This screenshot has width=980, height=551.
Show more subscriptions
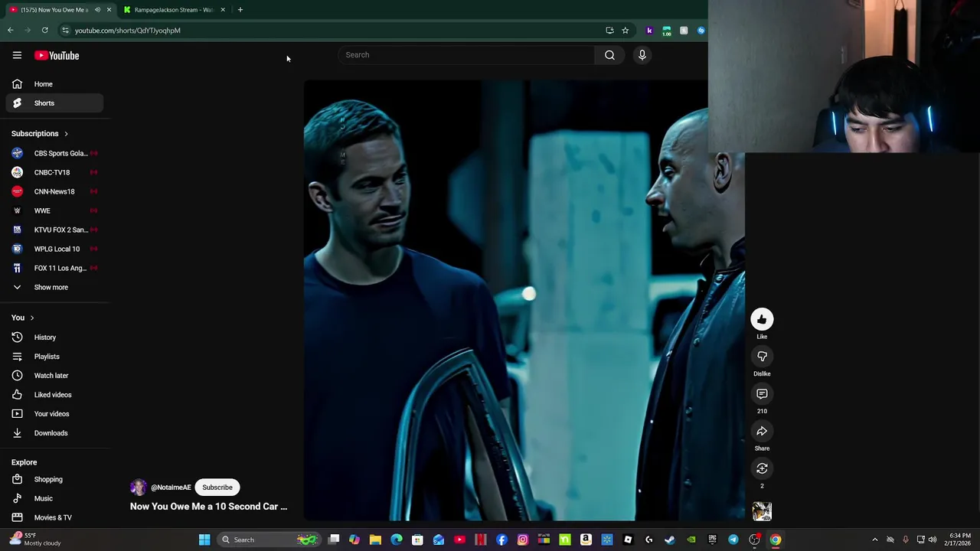[54, 288]
